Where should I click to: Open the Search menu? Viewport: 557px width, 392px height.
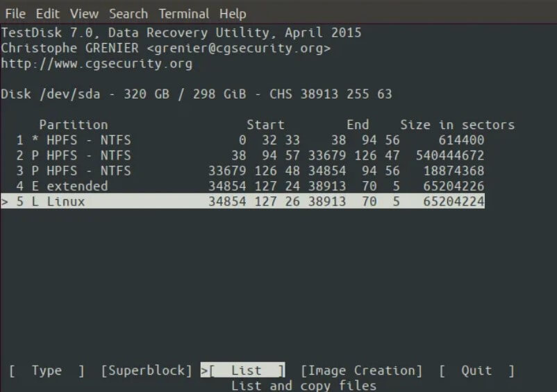point(128,14)
